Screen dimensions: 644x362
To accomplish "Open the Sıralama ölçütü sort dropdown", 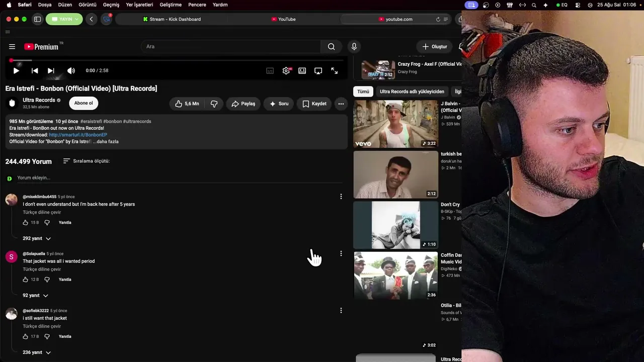I will 86,161.
